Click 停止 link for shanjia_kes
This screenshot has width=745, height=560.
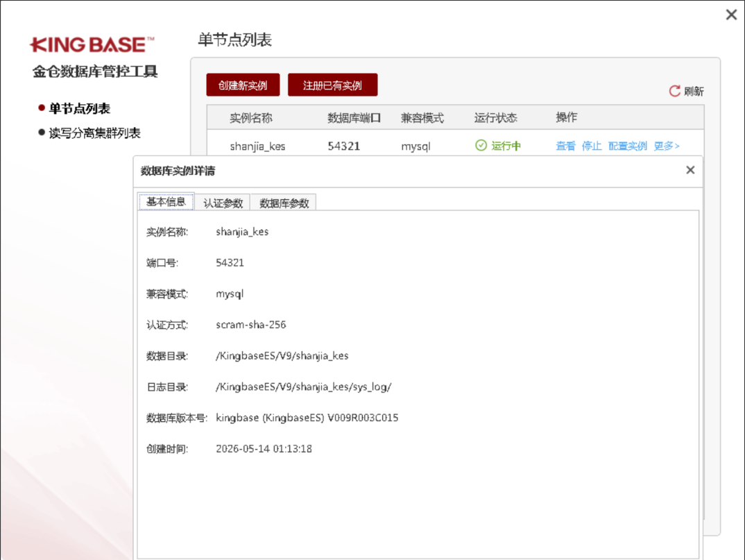592,146
